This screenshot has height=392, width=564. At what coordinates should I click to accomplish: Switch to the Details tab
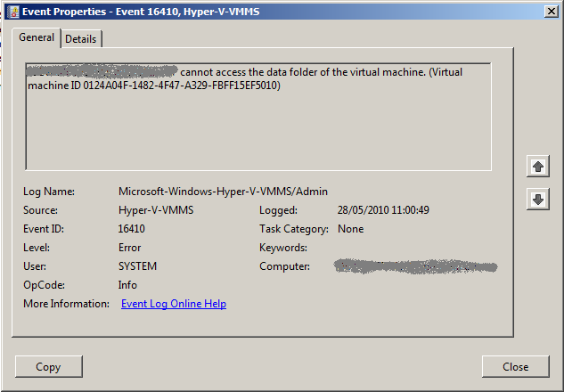pyautogui.click(x=81, y=39)
